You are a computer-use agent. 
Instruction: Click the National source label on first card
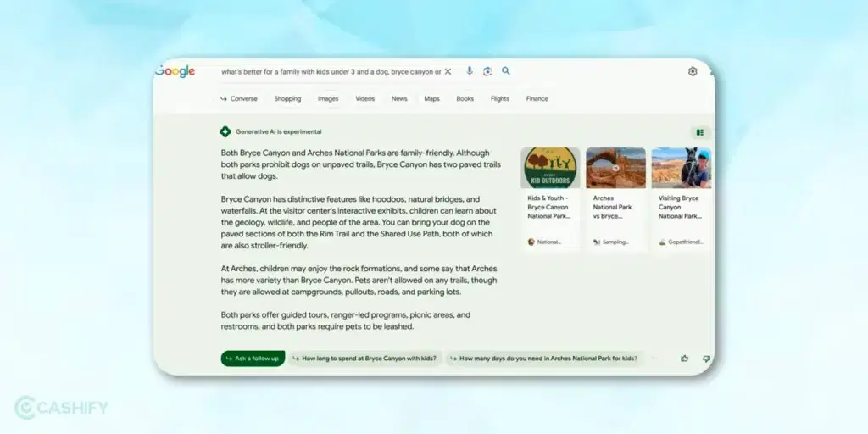(545, 242)
